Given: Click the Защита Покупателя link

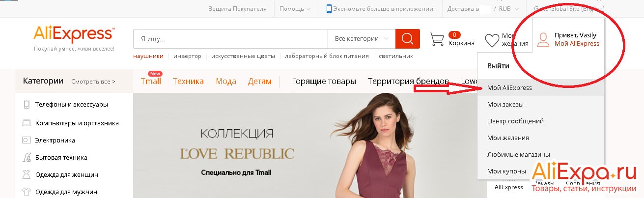Looking at the screenshot, I should click(x=237, y=9).
